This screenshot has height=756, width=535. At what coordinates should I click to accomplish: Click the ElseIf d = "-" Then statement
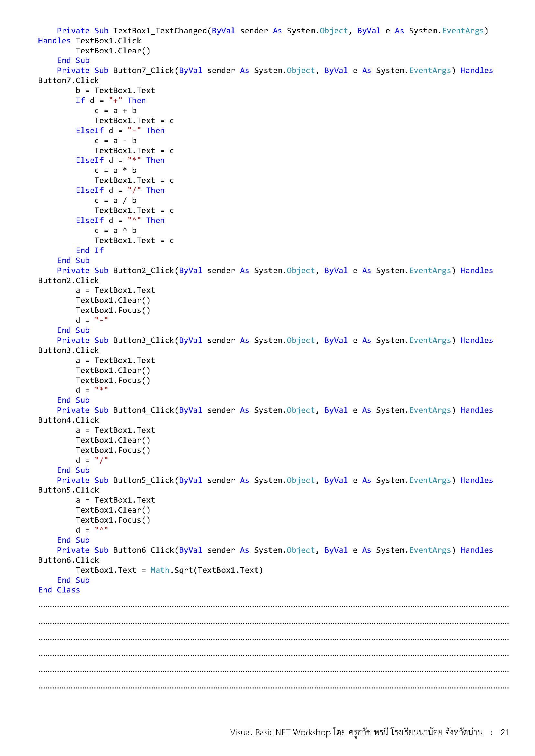[x=120, y=131]
